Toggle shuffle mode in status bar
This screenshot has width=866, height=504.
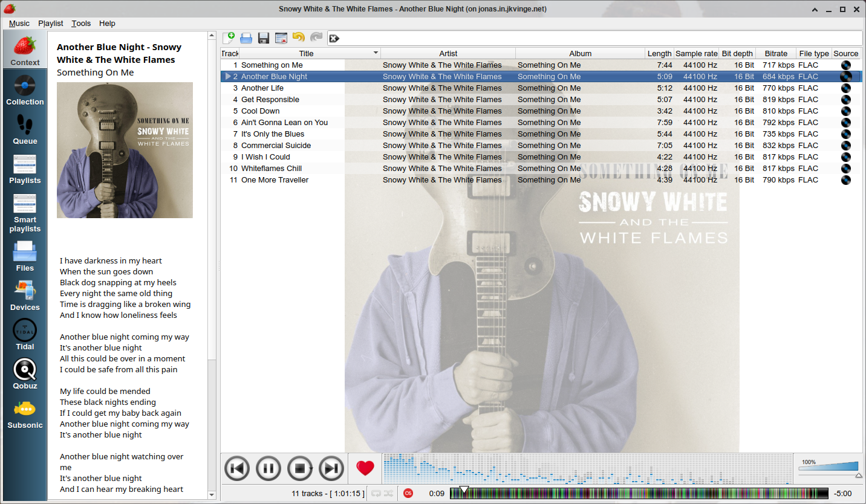[389, 493]
